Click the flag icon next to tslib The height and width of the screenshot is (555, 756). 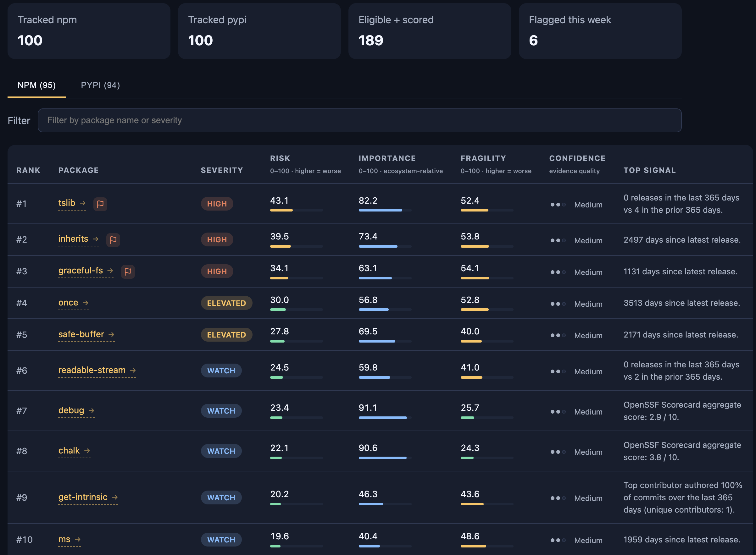coord(100,204)
